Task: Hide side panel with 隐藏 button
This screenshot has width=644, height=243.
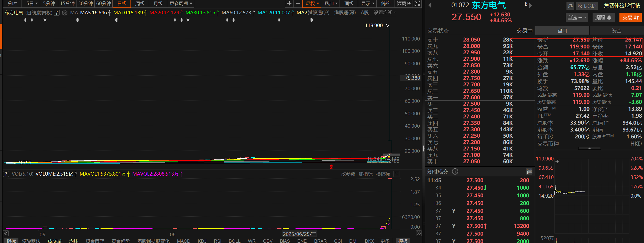Action: [x=403, y=4]
